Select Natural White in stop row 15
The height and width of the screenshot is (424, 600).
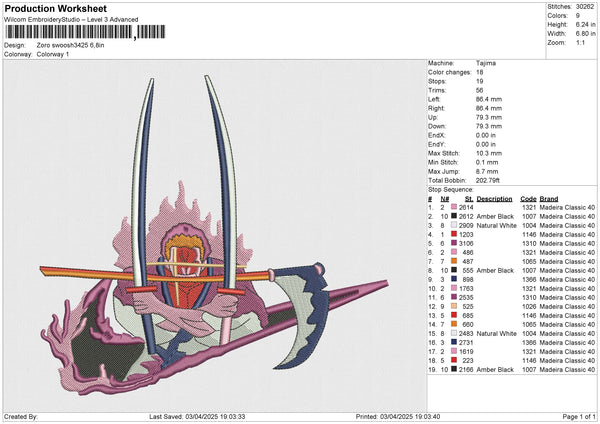click(496, 333)
